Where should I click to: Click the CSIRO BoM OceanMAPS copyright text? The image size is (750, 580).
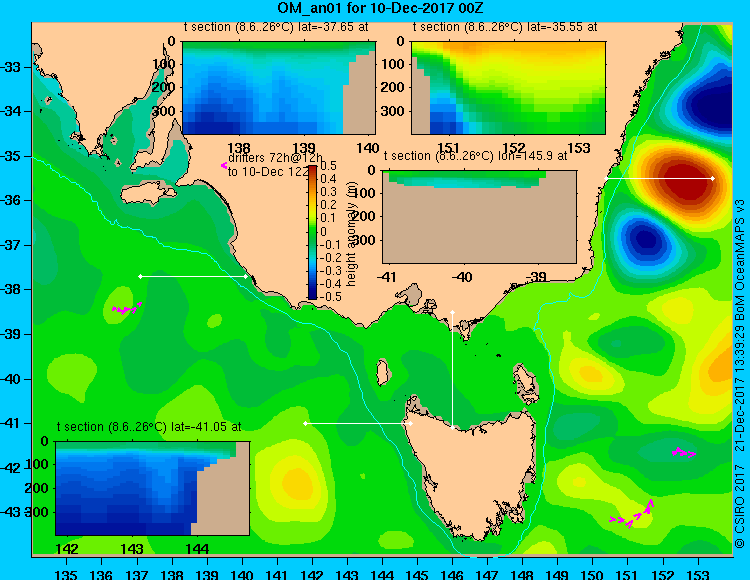(x=739, y=374)
